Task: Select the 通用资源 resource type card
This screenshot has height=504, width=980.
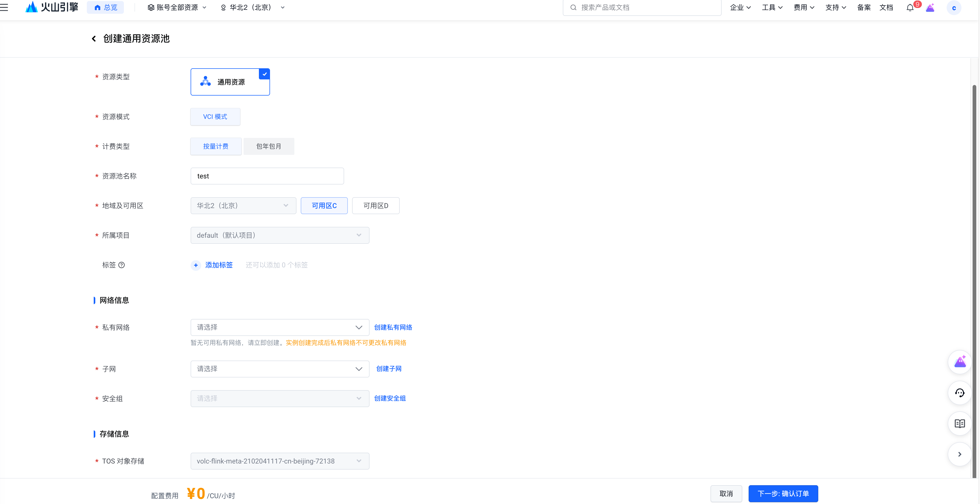Action: pyautogui.click(x=230, y=82)
